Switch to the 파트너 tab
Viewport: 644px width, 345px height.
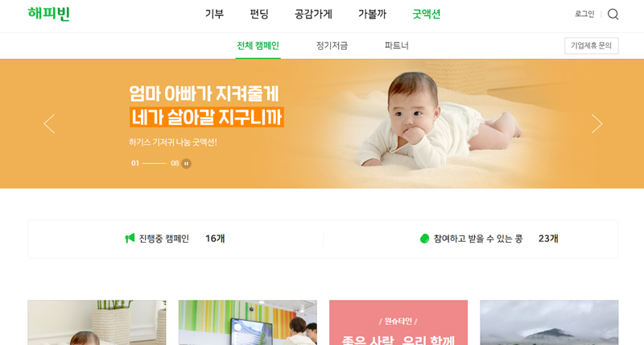[x=397, y=46]
